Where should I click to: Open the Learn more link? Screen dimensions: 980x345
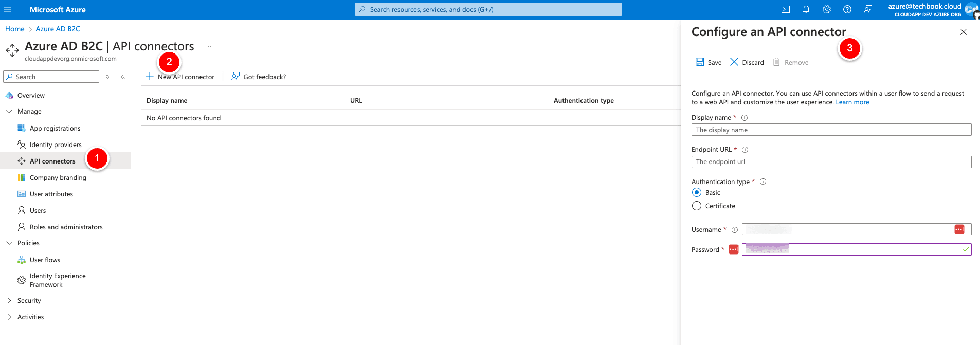click(x=852, y=102)
